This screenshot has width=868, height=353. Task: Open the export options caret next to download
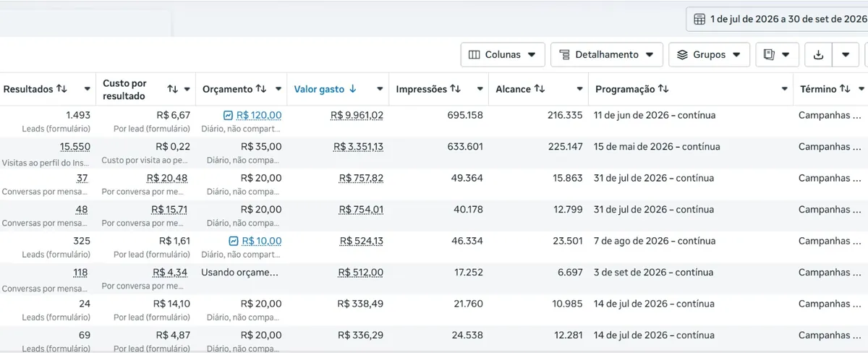(846, 54)
